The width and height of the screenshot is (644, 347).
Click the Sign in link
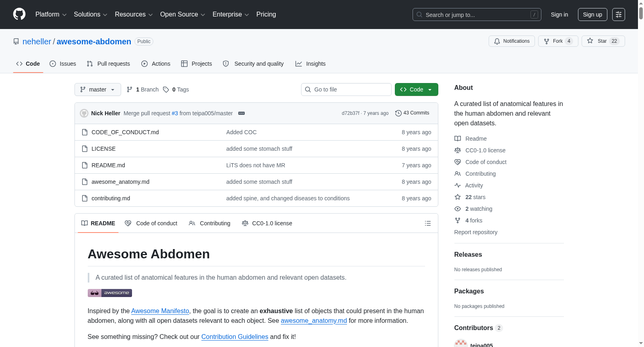559,15
